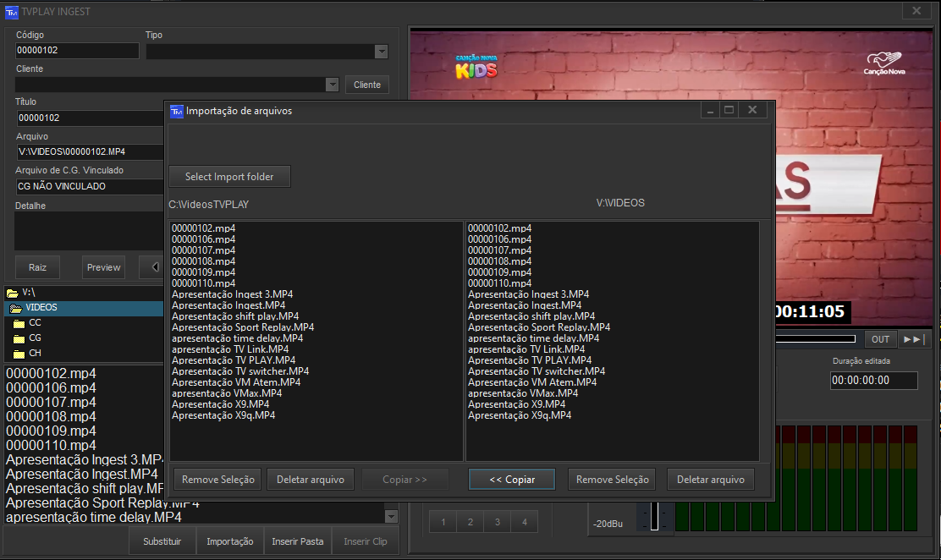
Task: Click the V:\ drive root folder icon
Action: click(12, 293)
